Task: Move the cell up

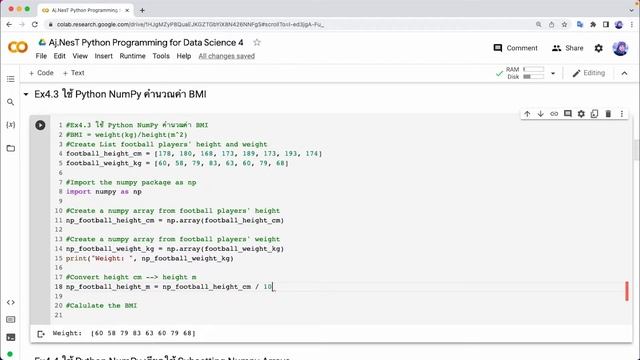Action: pyautogui.click(x=527, y=114)
